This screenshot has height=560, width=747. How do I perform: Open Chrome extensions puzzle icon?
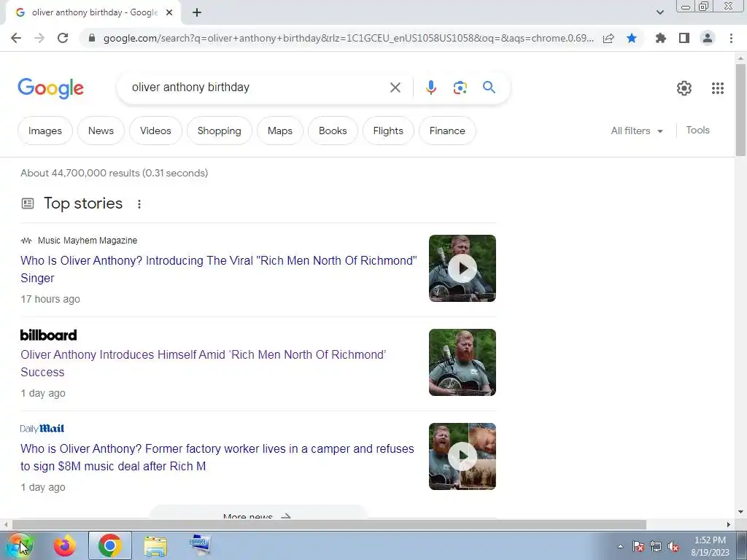pos(661,38)
